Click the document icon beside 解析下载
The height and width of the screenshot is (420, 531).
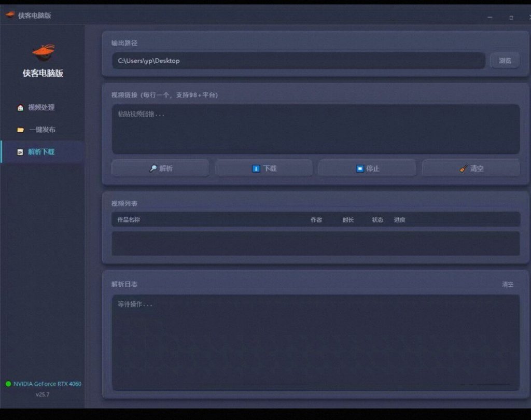(20, 152)
